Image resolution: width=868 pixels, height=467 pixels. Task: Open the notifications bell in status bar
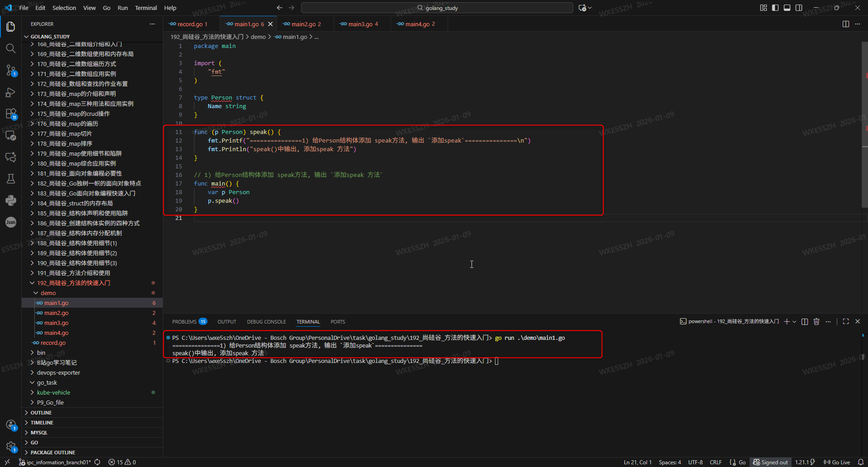click(x=861, y=462)
